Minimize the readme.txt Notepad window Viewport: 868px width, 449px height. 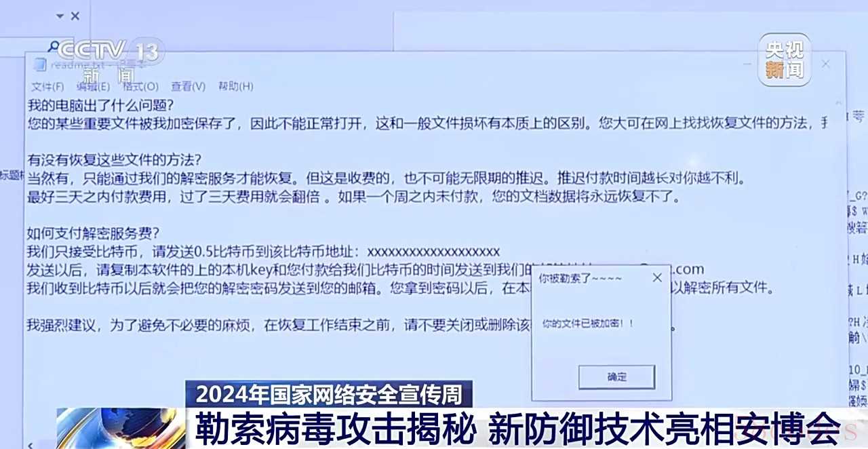pos(747,64)
